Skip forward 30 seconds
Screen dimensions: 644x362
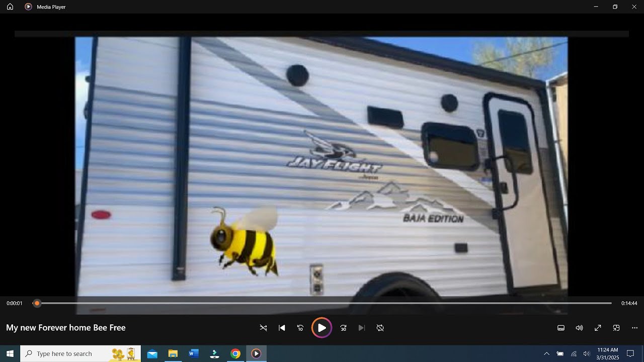click(343, 328)
